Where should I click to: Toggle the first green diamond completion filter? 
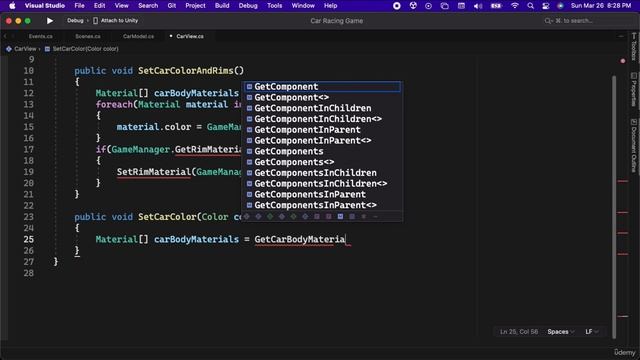(x=270, y=217)
